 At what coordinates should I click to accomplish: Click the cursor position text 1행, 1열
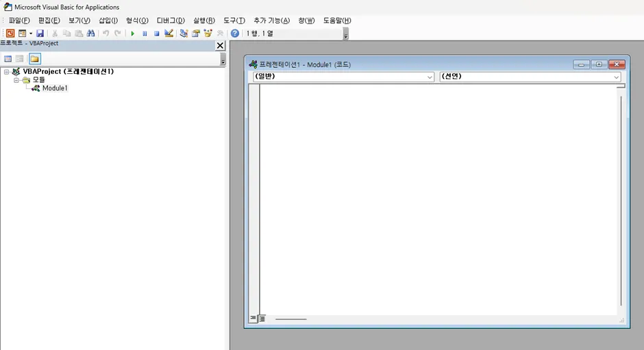point(260,34)
